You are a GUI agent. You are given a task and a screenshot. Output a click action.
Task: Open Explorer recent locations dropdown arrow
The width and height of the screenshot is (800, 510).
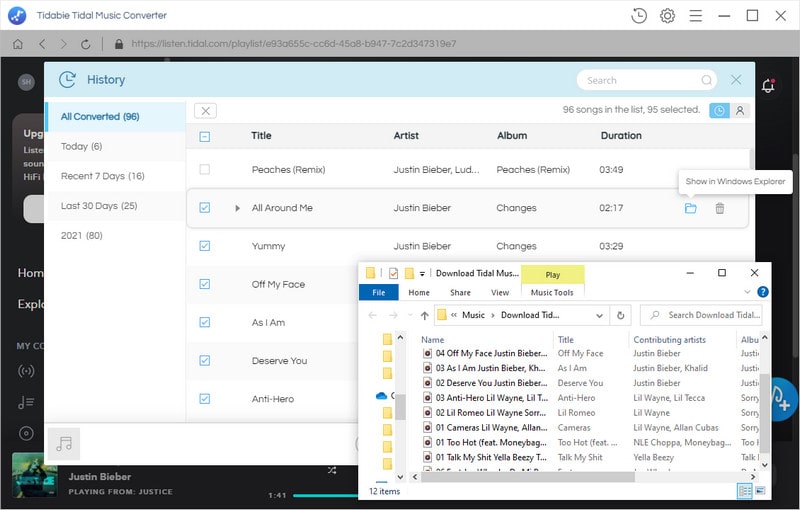pos(410,316)
